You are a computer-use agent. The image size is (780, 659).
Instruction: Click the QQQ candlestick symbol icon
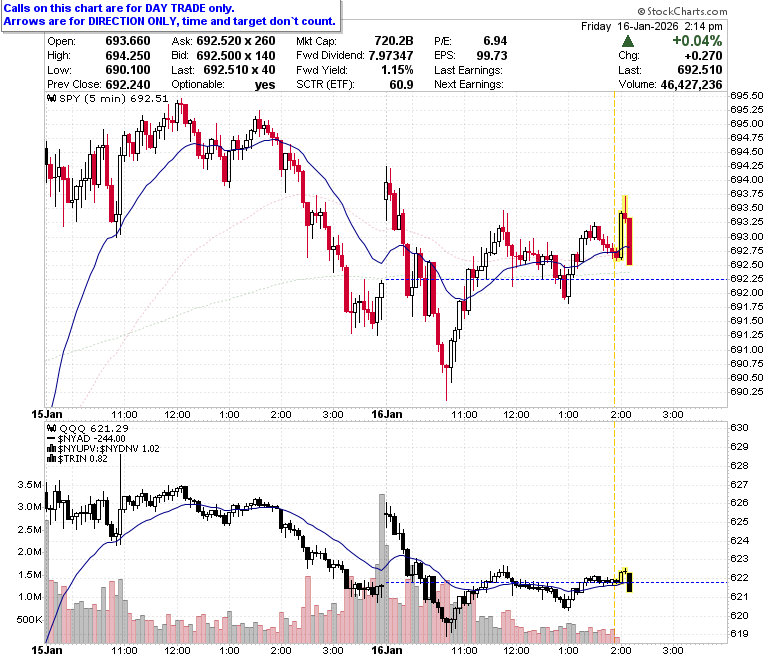pos(51,428)
